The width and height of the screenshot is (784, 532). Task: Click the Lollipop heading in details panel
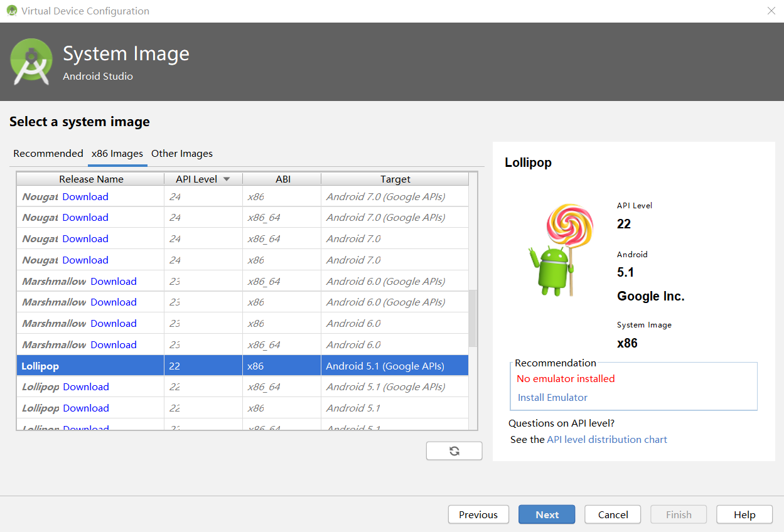[528, 162]
